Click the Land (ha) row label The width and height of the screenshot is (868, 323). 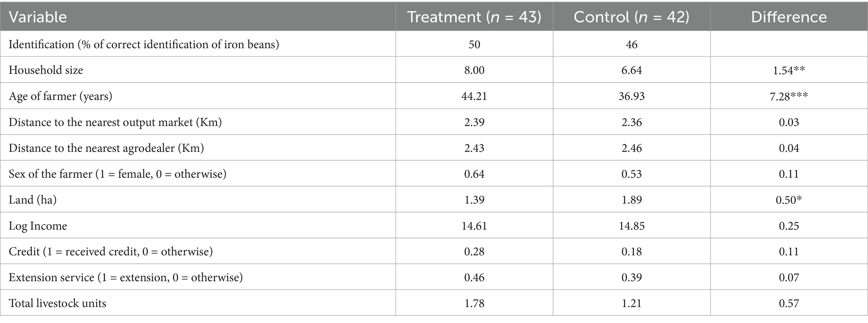[32, 200]
